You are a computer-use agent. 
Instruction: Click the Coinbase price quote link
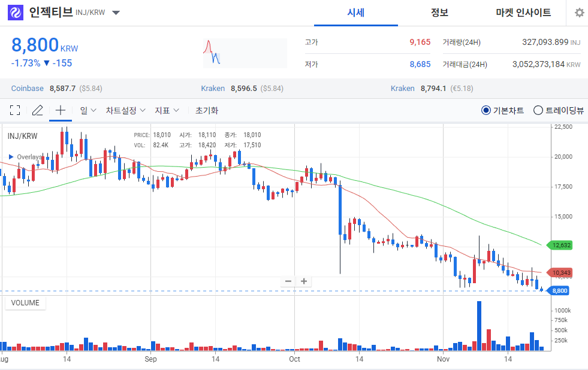[27, 88]
